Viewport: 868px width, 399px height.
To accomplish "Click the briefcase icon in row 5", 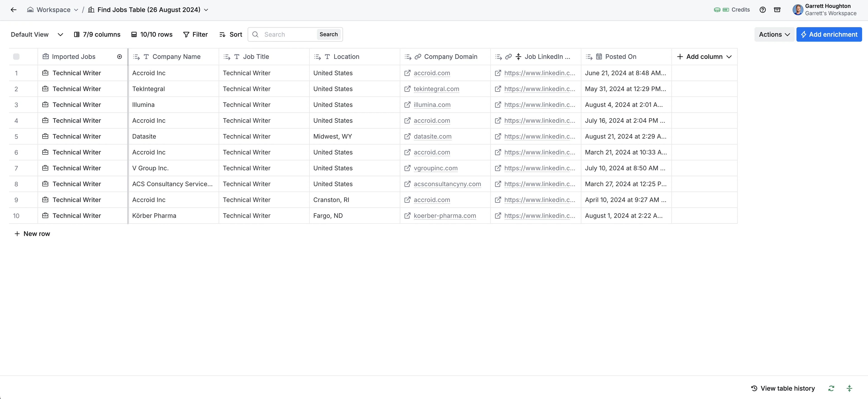I will click(45, 136).
